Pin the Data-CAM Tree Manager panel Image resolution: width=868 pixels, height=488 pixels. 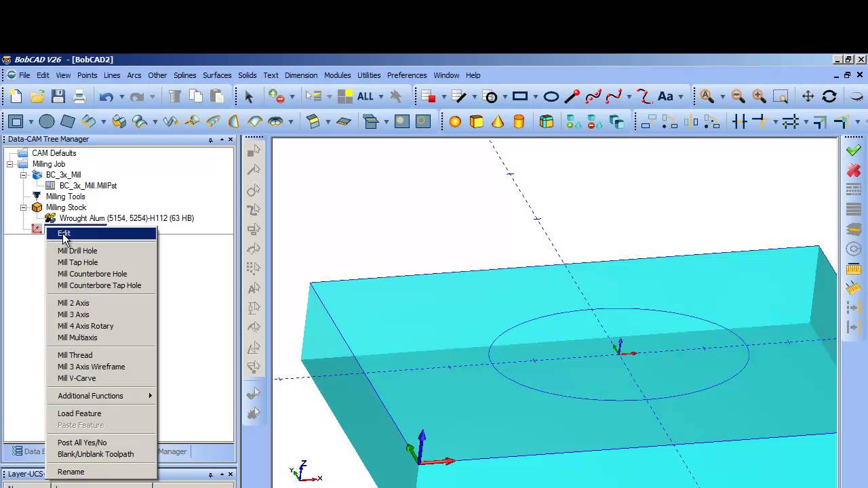[x=211, y=140]
